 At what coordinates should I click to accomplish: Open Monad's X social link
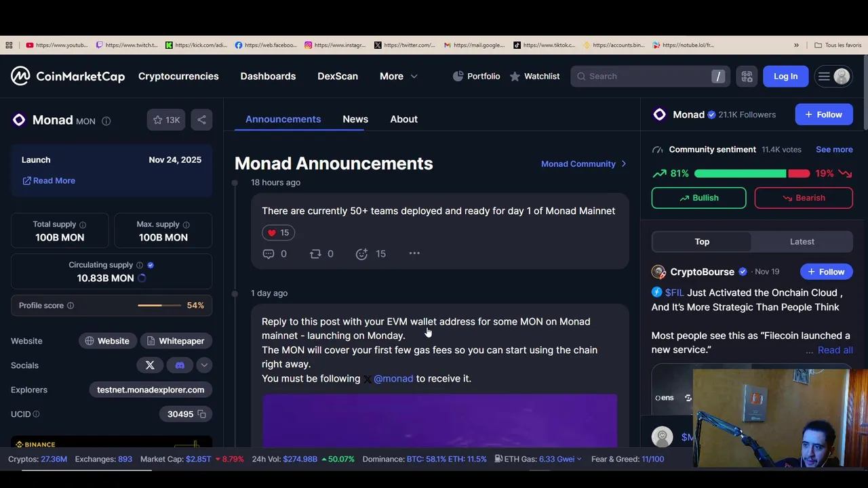point(150,365)
